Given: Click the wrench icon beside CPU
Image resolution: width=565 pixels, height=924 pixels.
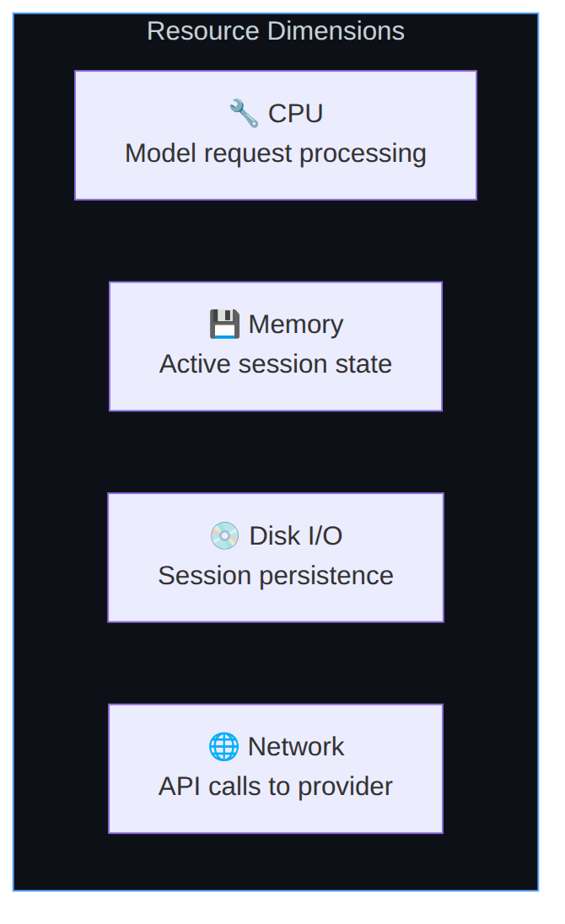Looking at the screenshot, I should pos(244,113).
